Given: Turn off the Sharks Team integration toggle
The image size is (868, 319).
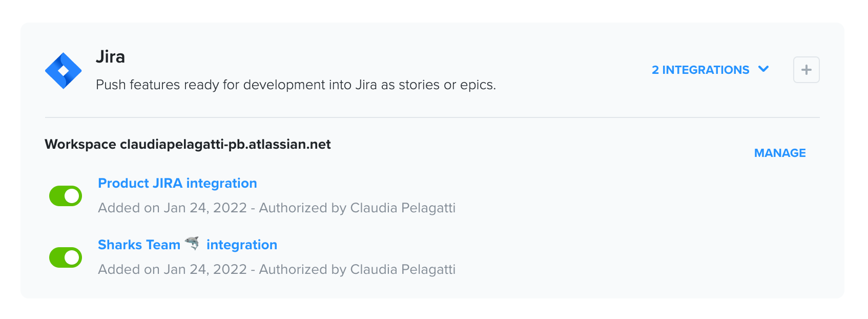Looking at the screenshot, I should 66,257.
